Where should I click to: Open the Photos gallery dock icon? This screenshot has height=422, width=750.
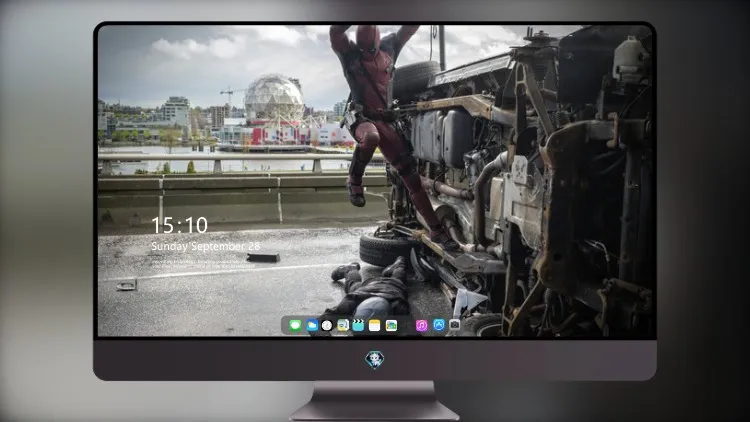[391, 325]
